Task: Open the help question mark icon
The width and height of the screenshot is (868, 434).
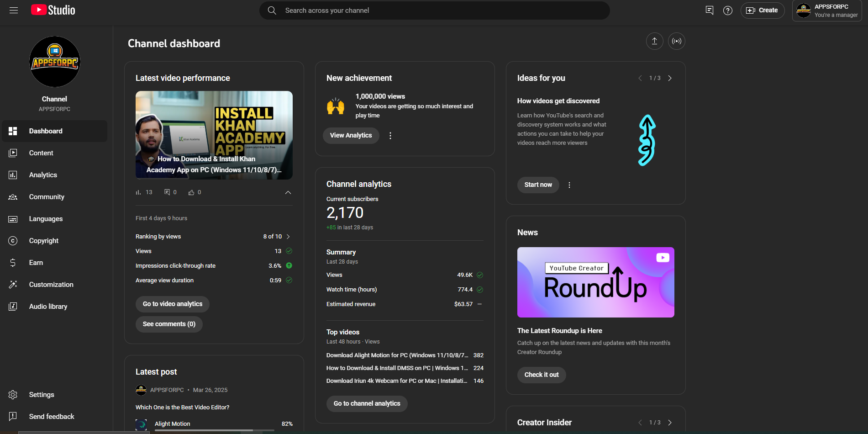Action: tap(728, 10)
